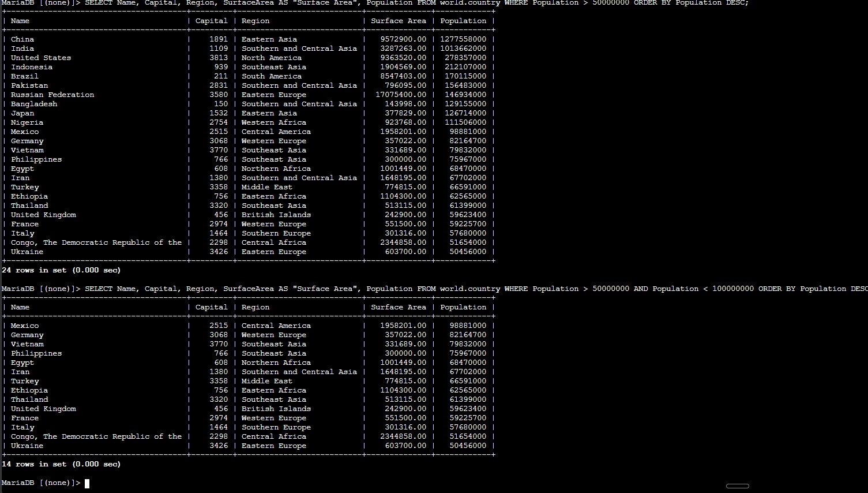
Task: Click the horizontal scrollbar at bottom right
Action: coord(738,485)
